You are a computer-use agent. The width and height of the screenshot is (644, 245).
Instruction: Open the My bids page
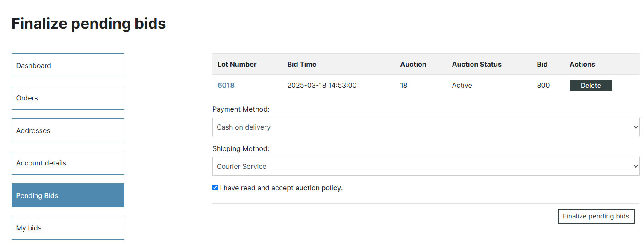[x=68, y=228]
